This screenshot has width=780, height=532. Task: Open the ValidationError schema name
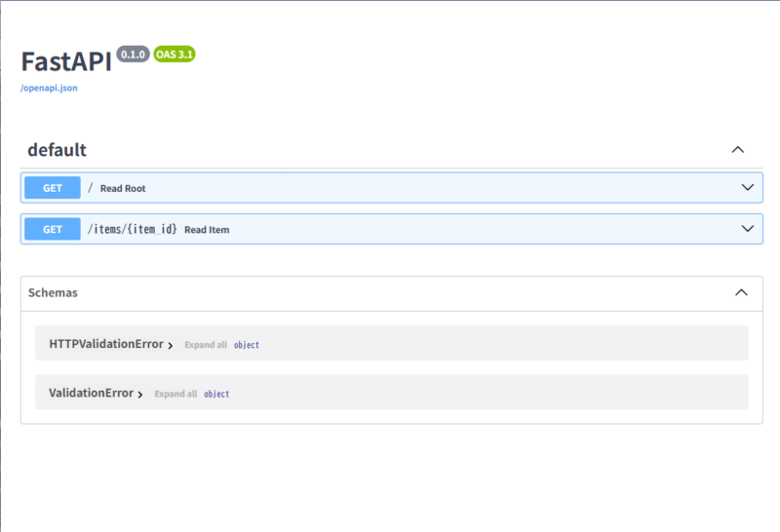tap(91, 393)
